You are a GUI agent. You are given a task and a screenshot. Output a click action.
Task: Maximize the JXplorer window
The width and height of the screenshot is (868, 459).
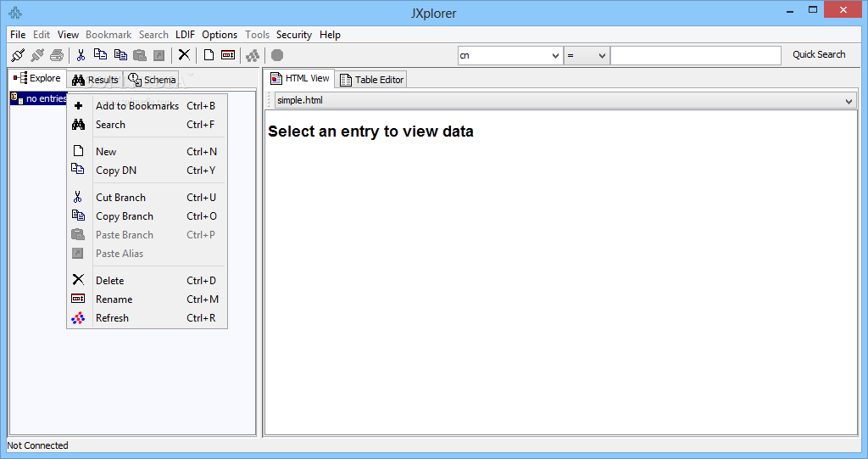pos(813,10)
